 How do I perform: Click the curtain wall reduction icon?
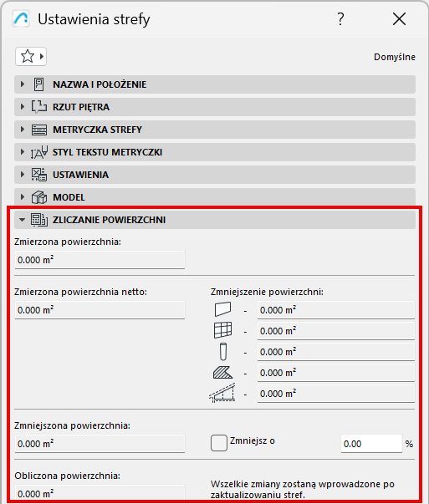[222, 330]
